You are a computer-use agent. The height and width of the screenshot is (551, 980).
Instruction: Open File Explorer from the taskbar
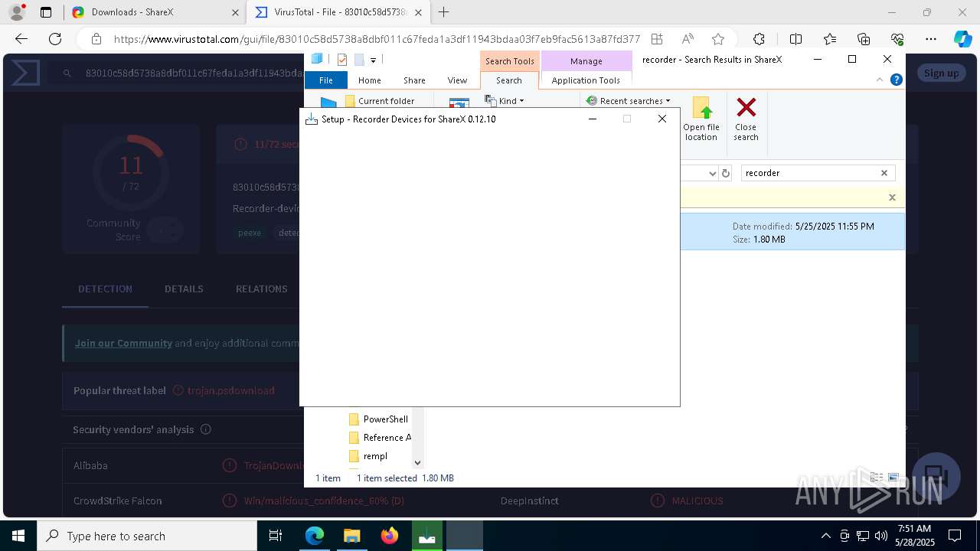pos(351,536)
